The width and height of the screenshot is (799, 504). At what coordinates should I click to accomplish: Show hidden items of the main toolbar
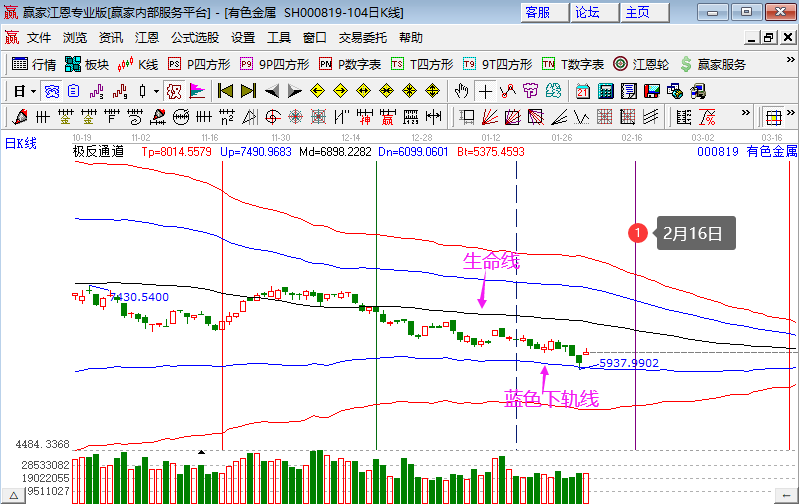click(x=790, y=60)
